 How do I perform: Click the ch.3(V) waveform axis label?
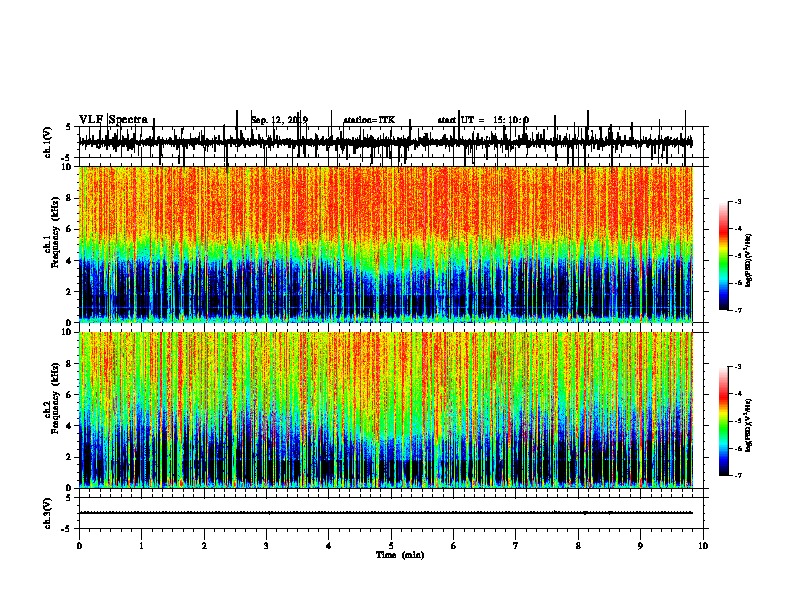pos(47,513)
